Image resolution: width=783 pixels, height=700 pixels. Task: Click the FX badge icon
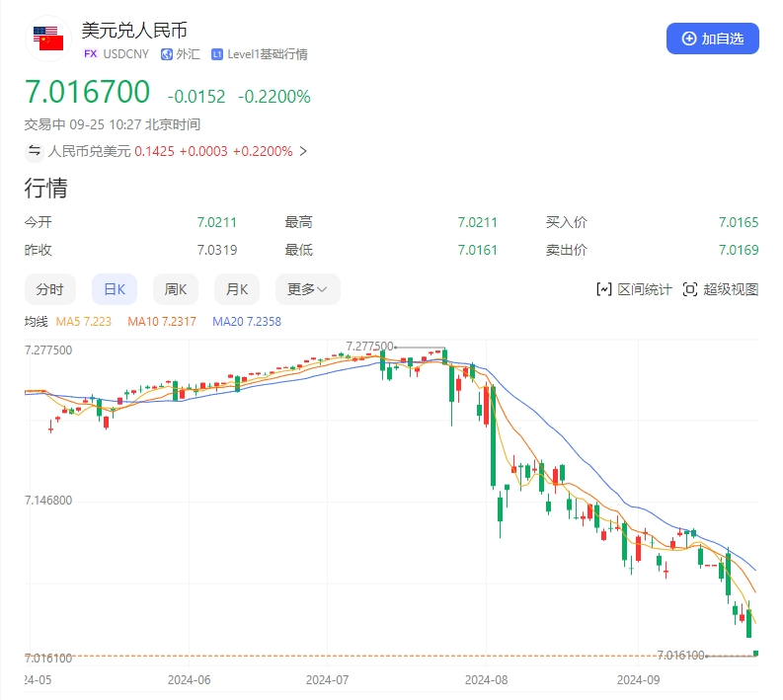coord(91,54)
